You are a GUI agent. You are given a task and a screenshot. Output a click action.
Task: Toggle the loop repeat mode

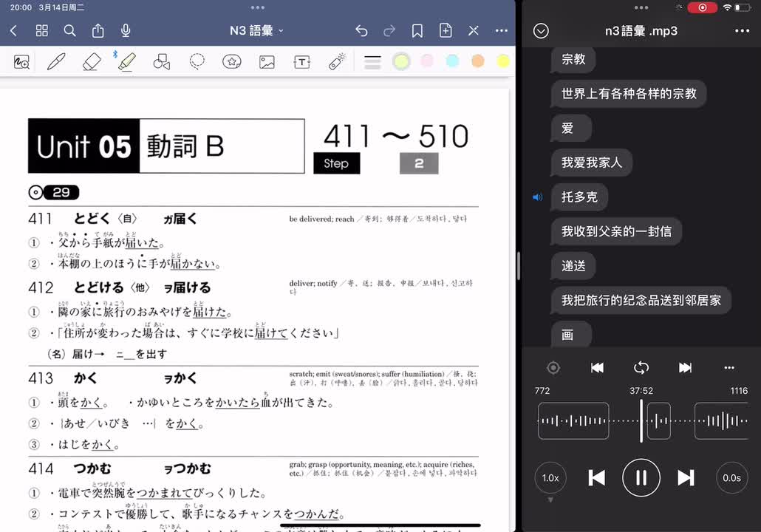[x=641, y=368]
